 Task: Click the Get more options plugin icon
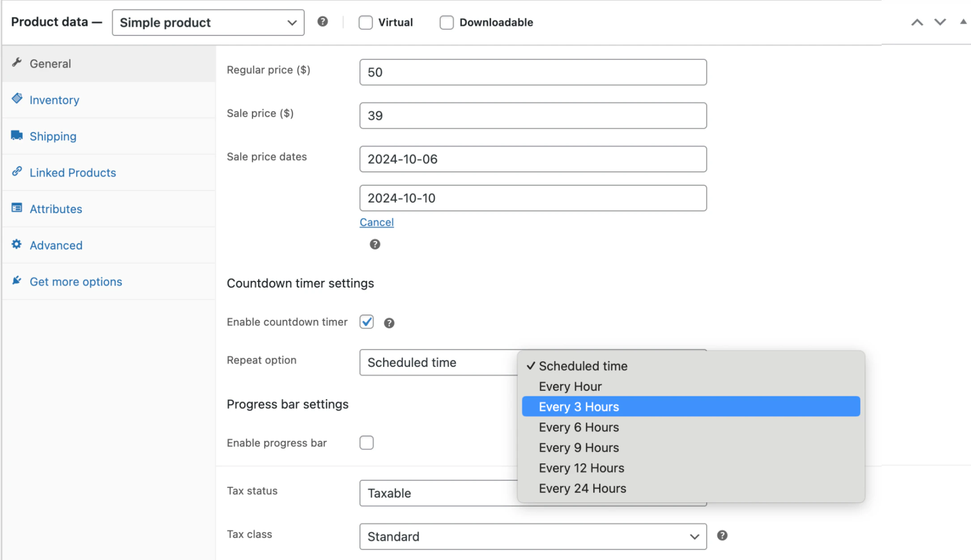point(17,280)
